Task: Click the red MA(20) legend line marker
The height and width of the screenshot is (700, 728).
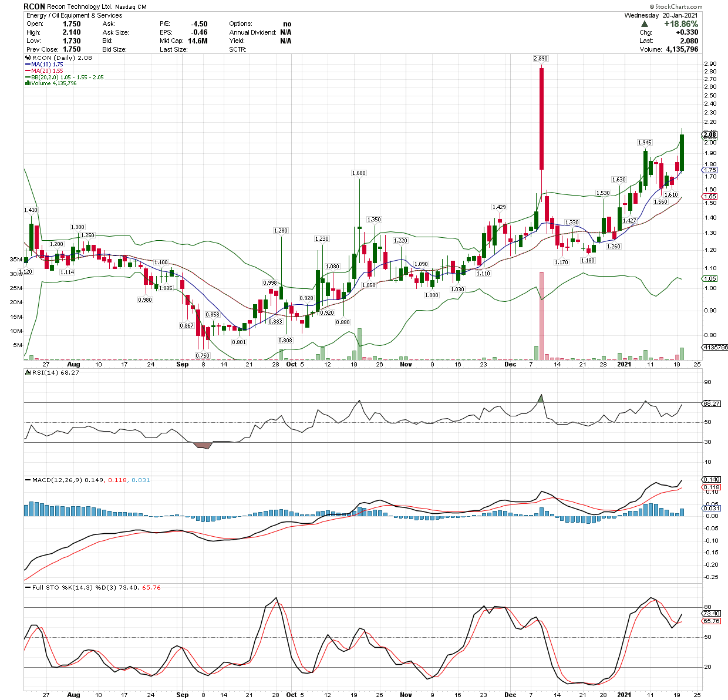Action: click(28, 71)
